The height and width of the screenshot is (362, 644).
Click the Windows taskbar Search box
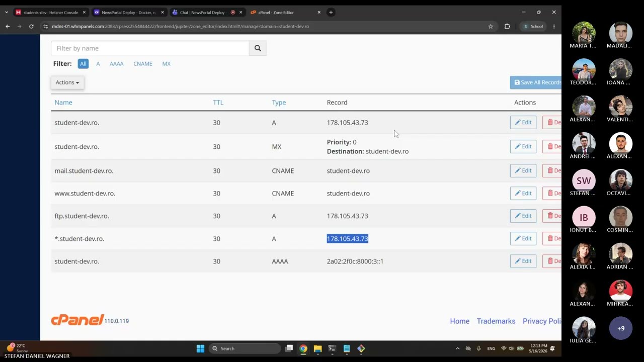pos(245,348)
